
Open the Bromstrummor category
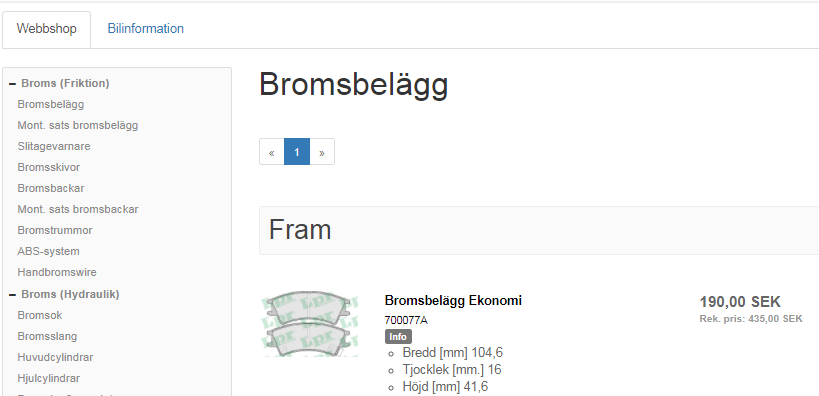[55, 230]
